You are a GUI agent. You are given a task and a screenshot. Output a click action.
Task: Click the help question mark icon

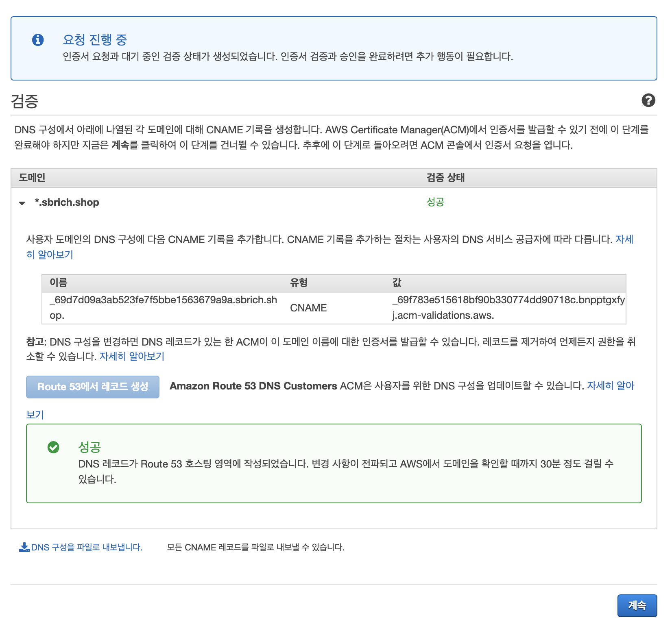[648, 100]
